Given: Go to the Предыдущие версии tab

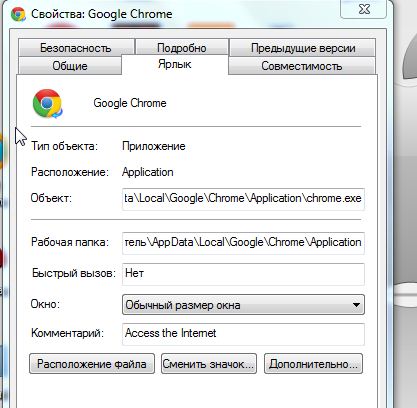Looking at the screenshot, I should [x=303, y=48].
